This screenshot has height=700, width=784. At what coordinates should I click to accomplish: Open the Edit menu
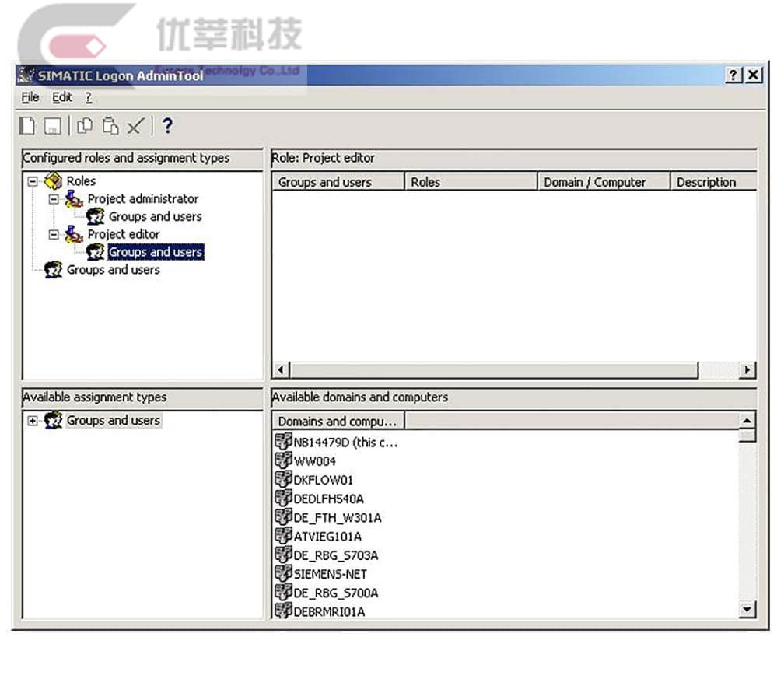coord(62,97)
